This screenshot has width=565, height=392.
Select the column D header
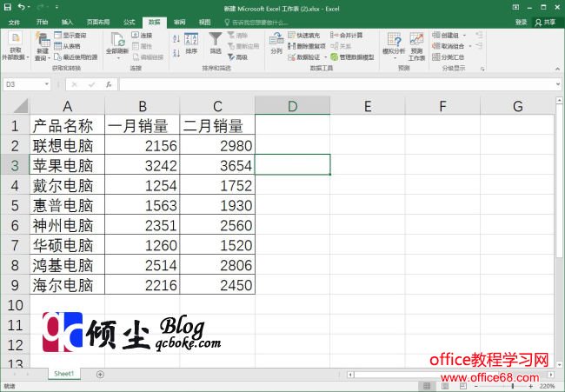[293, 106]
